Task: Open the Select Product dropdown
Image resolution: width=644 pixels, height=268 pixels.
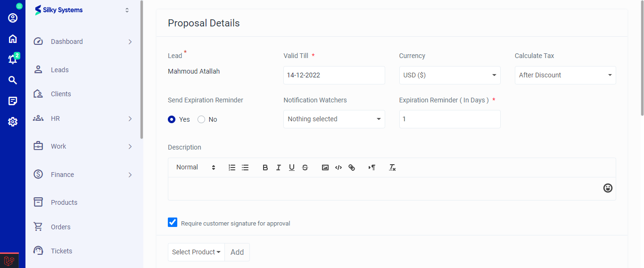Action: point(196,252)
